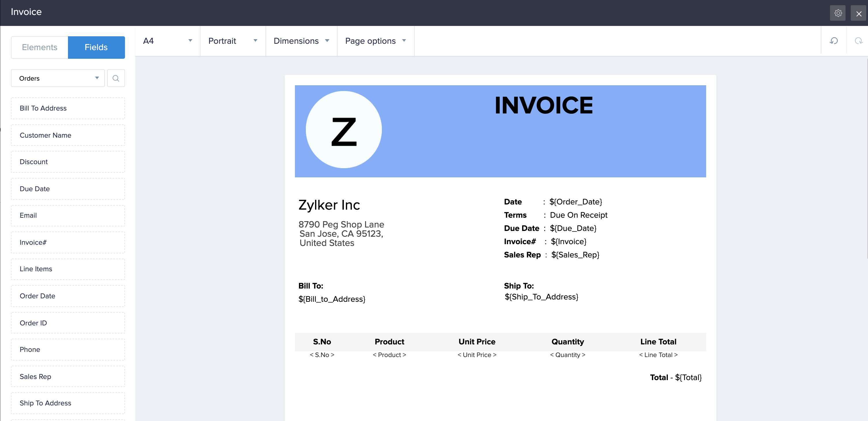Choose the Sales Rep field
Image resolution: width=868 pixels, height=421 pixels.
[68, 376]
